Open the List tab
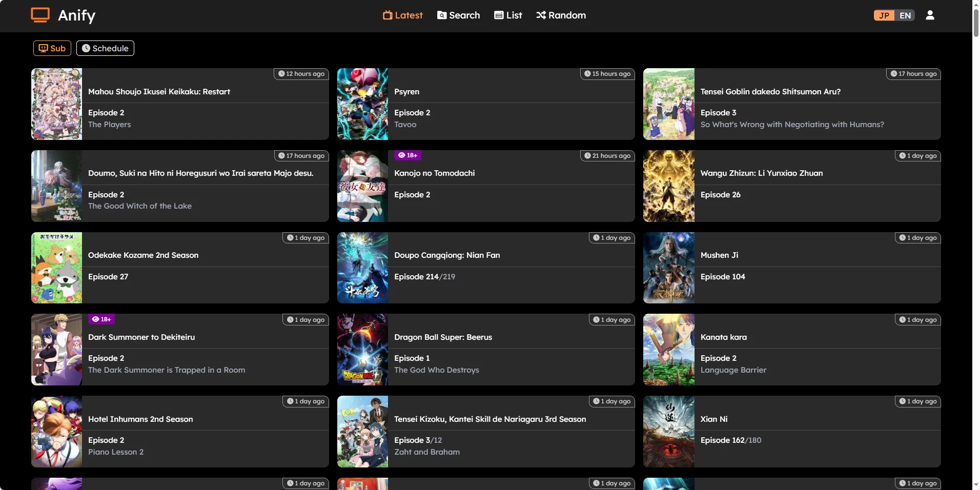The height and width of the screenshot is (490, 980). coord(508,15)
